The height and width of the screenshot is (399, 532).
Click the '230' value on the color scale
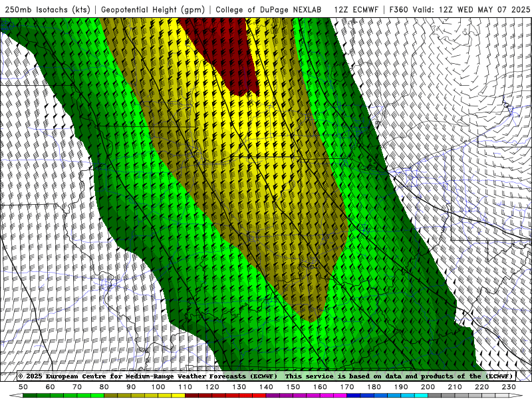tap(509, 387)
